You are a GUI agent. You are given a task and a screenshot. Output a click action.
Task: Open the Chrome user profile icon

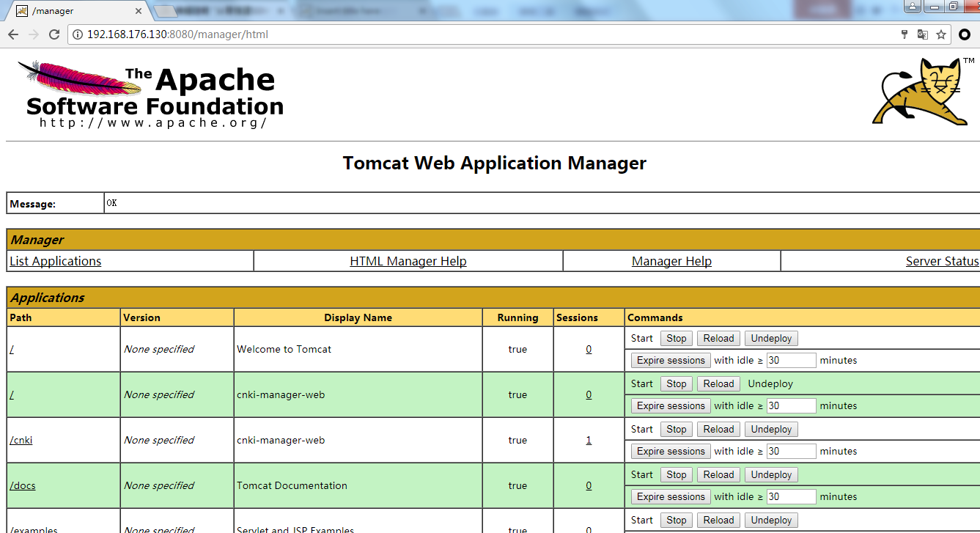coord(913,6)
